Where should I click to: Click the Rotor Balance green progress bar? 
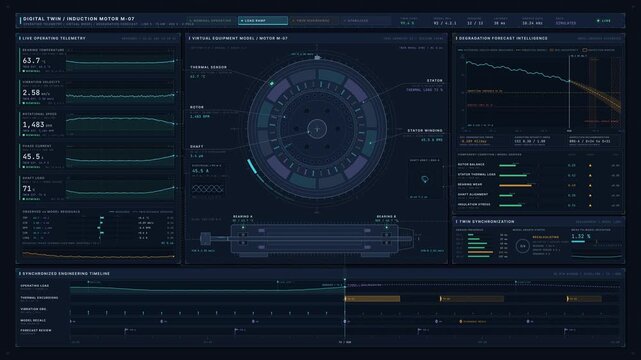[507, 165]
